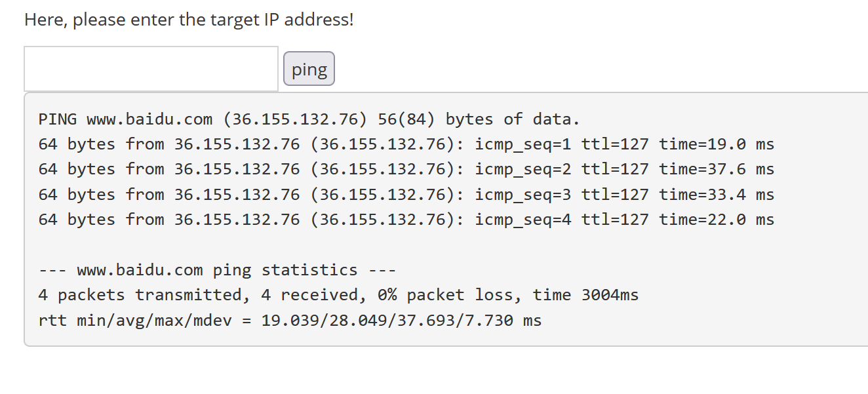868x394 pixels.
Task: Click "56(84) bytes of data." text
Action: [x=479, y=119]
